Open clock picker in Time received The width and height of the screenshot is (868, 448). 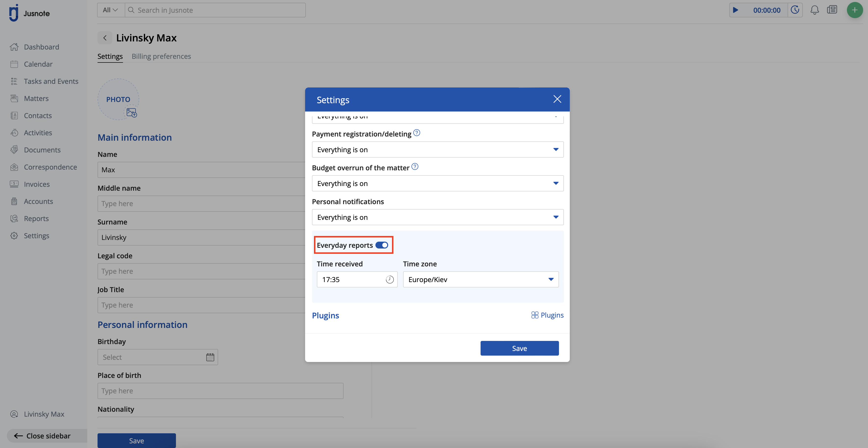click(390, 279)
